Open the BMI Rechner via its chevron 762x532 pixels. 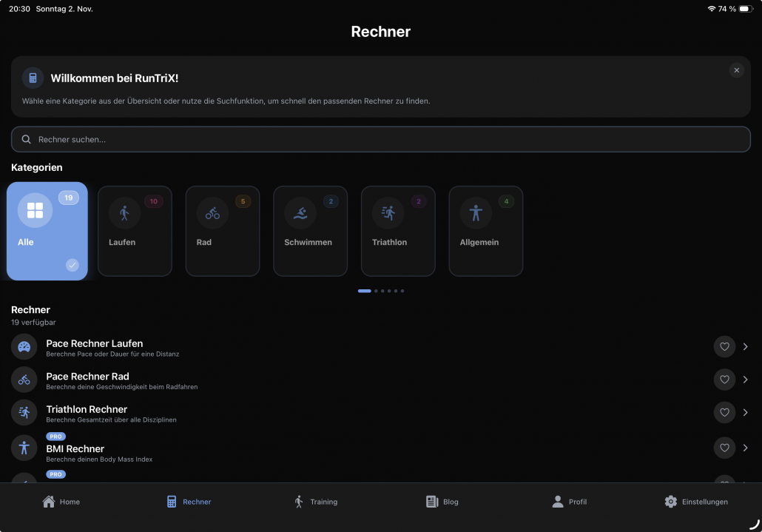pyautogui.click(x=745, y=447)
